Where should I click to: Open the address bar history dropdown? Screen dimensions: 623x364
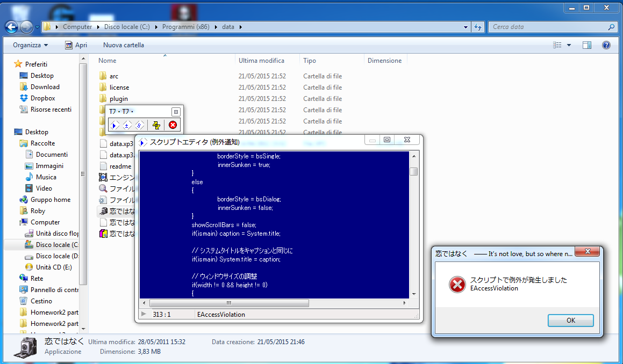pos(466,27)
